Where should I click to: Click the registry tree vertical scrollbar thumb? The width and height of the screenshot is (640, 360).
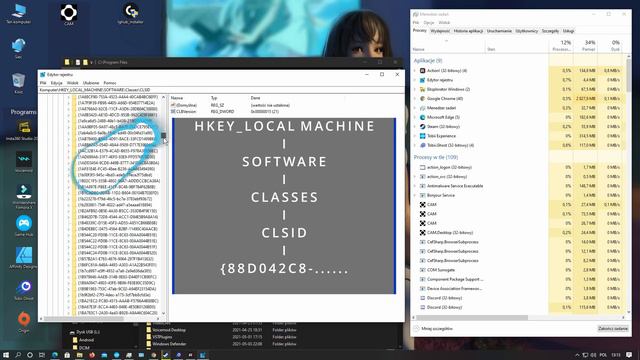tap(164, 136)
